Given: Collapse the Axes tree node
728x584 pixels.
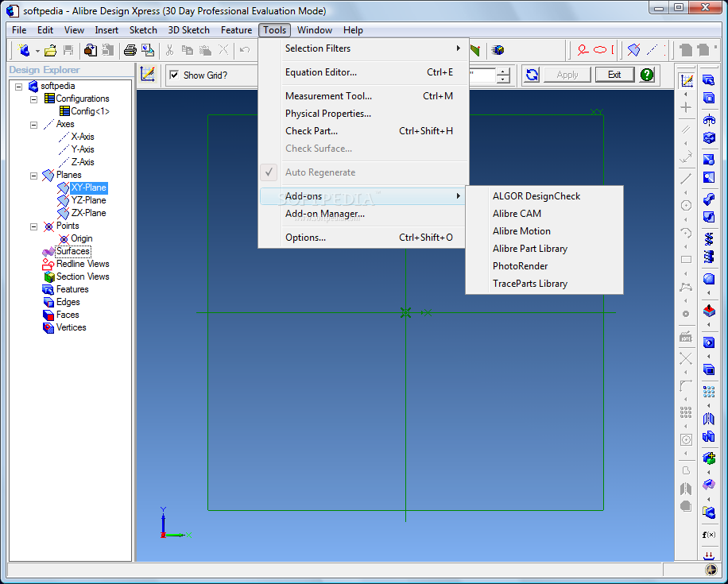Looking at the screenshot, I should click(34, 125).
